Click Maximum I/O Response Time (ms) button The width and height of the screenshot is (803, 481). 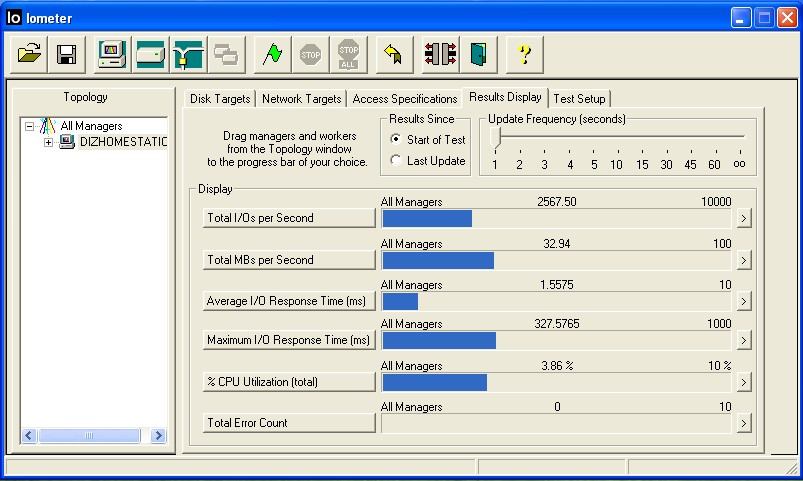pos(289,340)
